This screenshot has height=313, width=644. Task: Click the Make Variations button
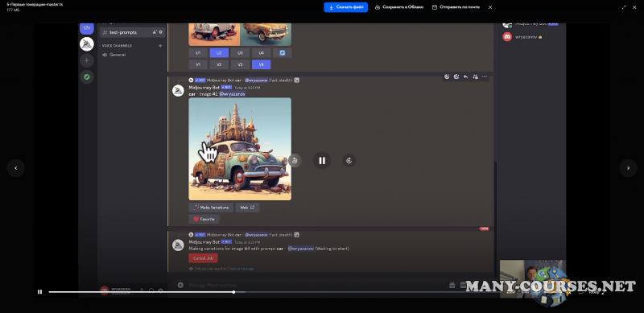coord(211,208)
